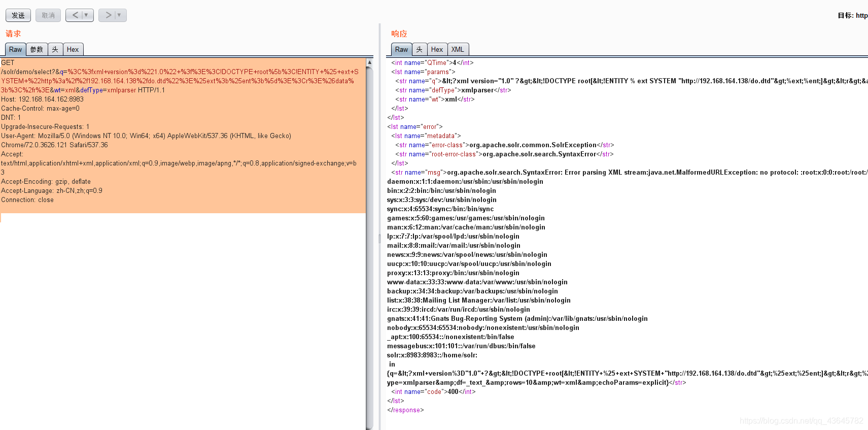The height and width of the screenshot is (430, 868).
Task: Click the request pane scroll-up arrow
Action: 369,62
